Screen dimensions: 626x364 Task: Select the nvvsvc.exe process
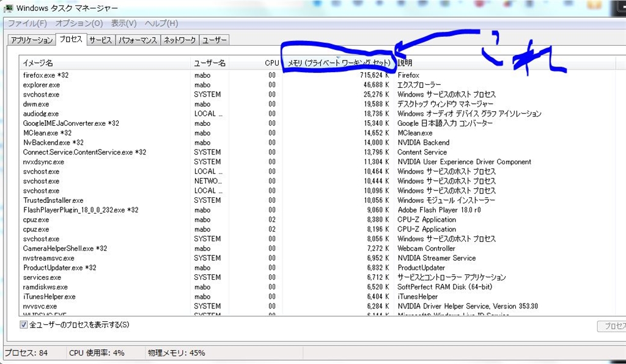[x=317, y=306]
